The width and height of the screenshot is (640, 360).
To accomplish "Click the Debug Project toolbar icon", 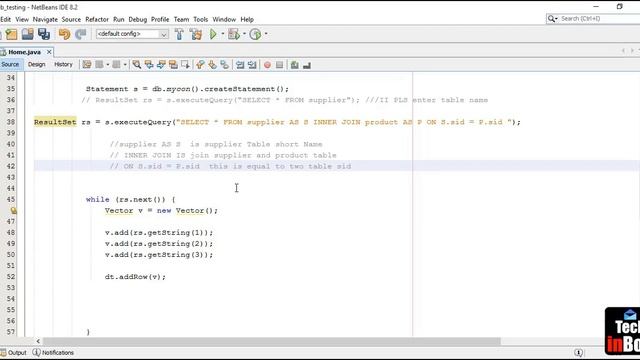I will point(234,34).
